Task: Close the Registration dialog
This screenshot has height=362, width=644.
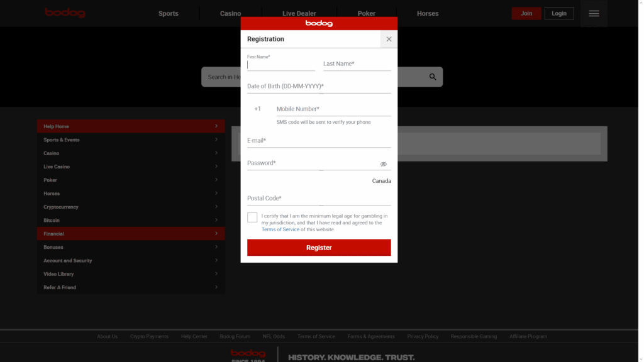Action: click(x=388, y=38)
